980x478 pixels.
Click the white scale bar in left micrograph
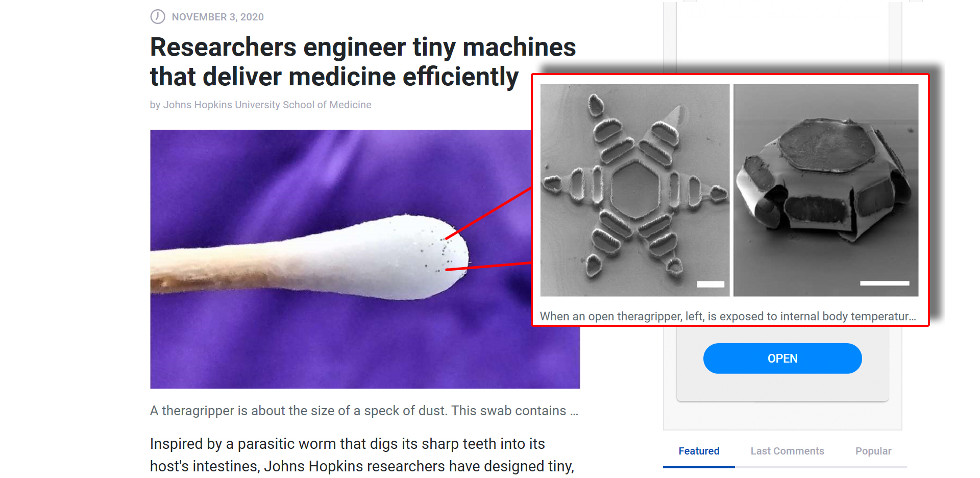point(710,284)
